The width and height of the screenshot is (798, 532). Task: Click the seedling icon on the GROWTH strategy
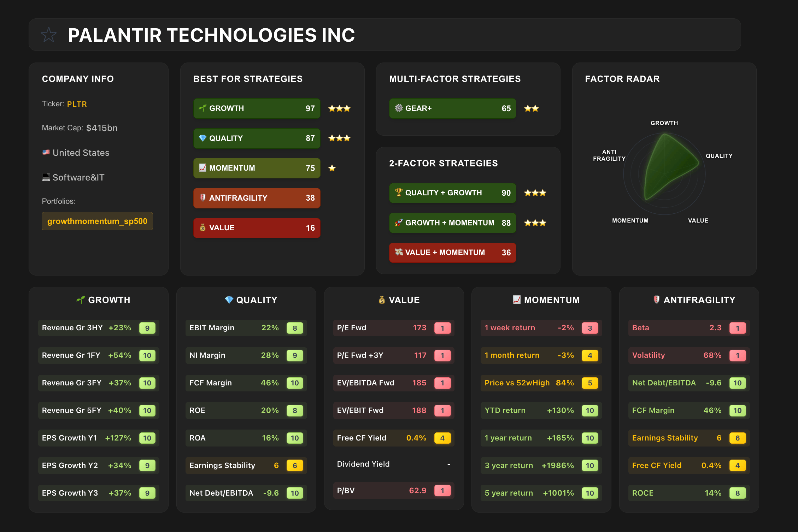pyautogui.click(x=203, y=108)
